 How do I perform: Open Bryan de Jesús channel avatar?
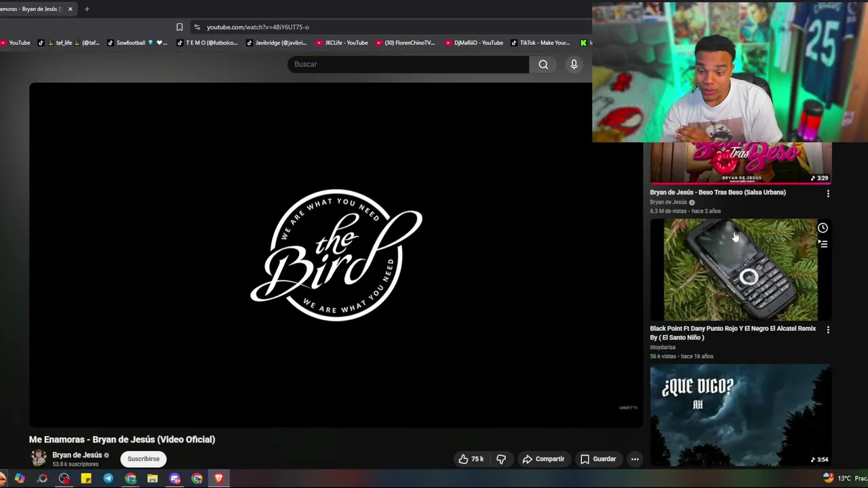[x=38, y=458]
